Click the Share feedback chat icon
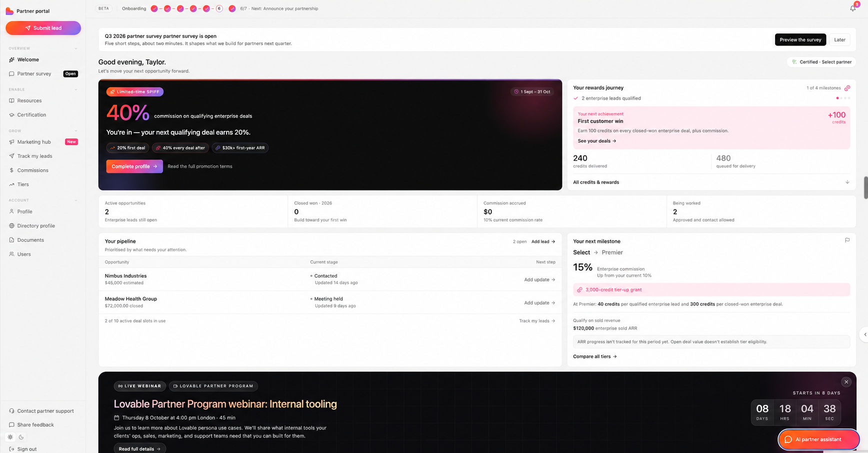The image size is (868, 453). point(11,425)
